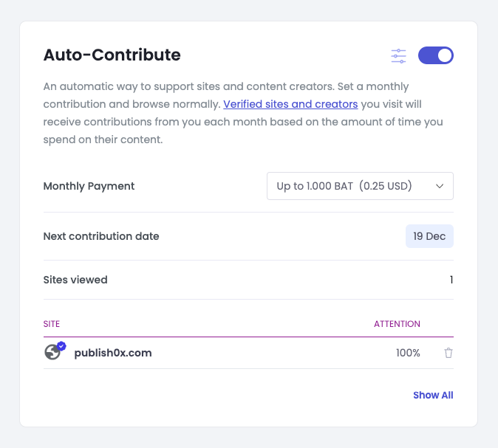The height and width of the screenshot is (448, 498).
Task: Click the Auto-Contribute description paragraph
Action: (x=243, y=113)
